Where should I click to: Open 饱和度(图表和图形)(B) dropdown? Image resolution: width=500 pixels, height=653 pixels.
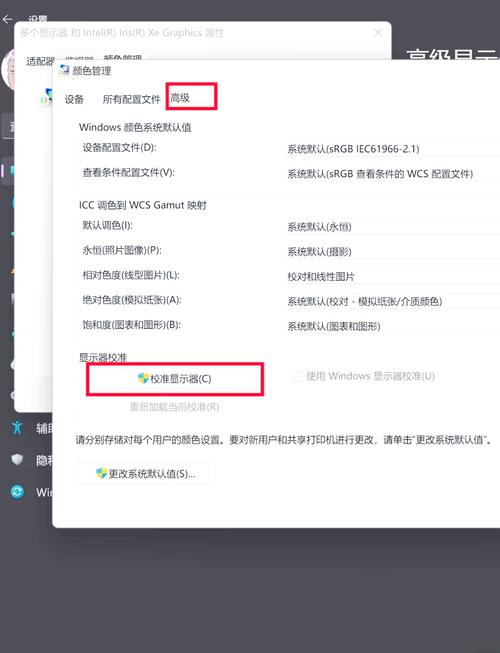coord(393,326)
